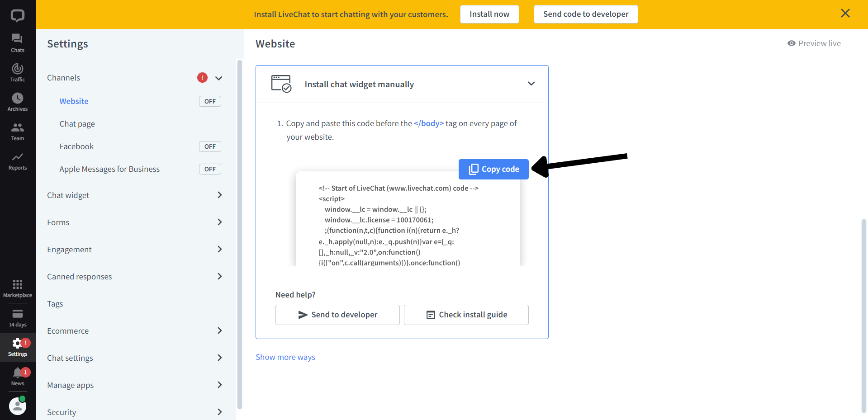Open the user profile avatar
868x420 pixels.
pyautogui.click(x=18, y=406)
